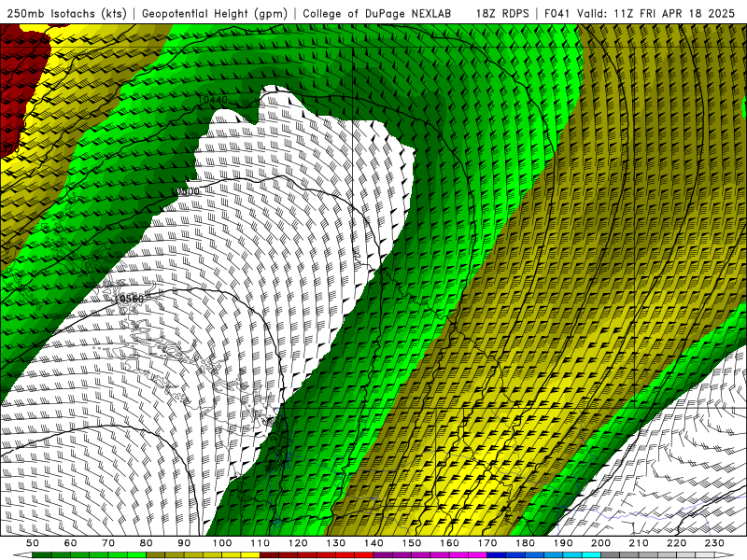
Task: Click the 80 label on the color scale
Action: tap(147, 543)
